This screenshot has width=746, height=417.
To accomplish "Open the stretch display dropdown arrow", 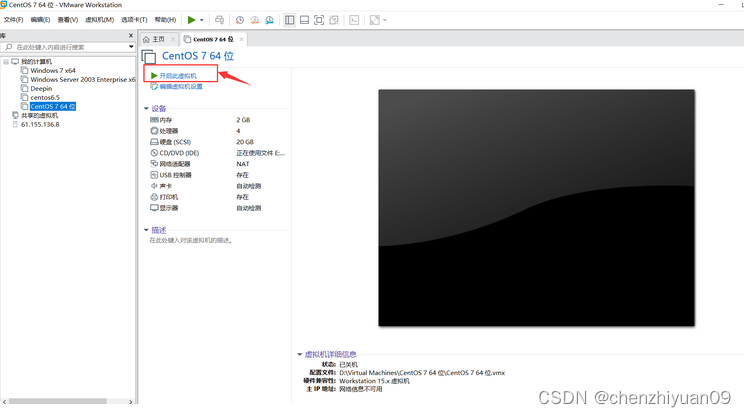I will point(384,20).
